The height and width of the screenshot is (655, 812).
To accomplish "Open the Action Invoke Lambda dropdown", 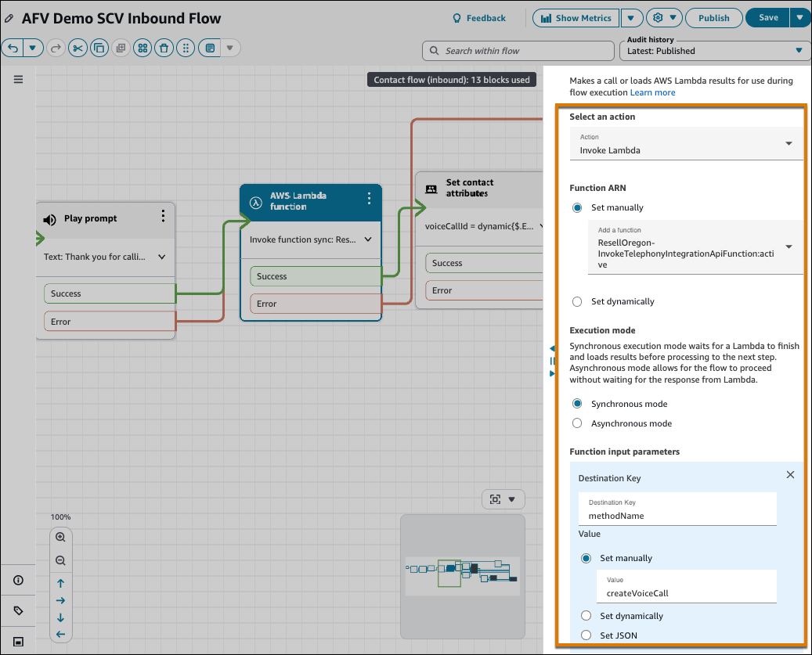I will [x=686, y=144].
